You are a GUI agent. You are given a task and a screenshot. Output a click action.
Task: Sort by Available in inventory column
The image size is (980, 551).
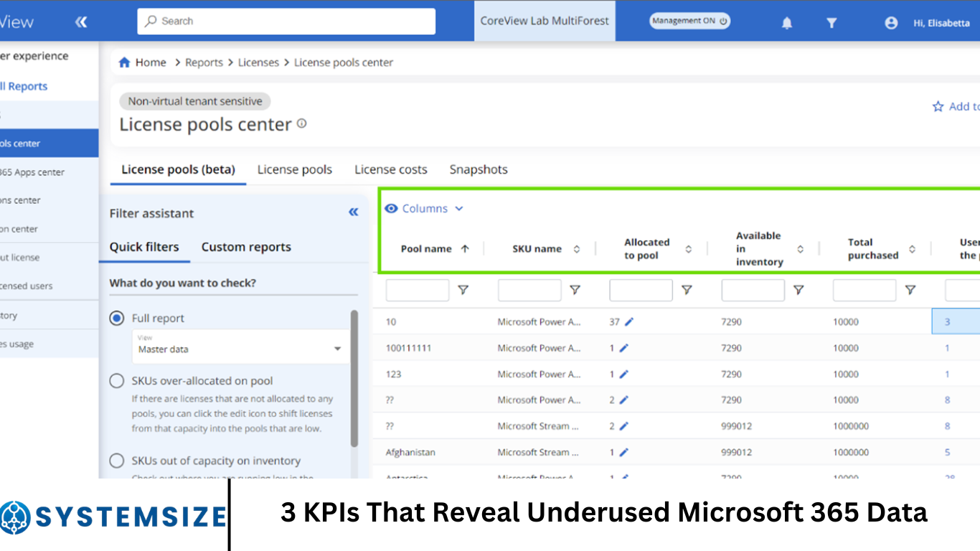coord(800,249)
